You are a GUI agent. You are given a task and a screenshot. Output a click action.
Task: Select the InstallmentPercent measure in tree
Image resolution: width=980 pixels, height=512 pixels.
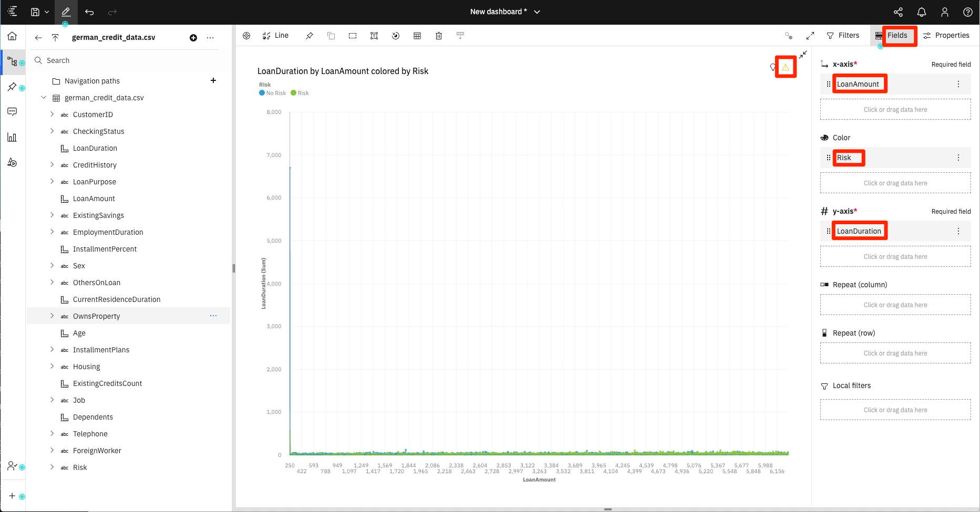click(105, 249)
